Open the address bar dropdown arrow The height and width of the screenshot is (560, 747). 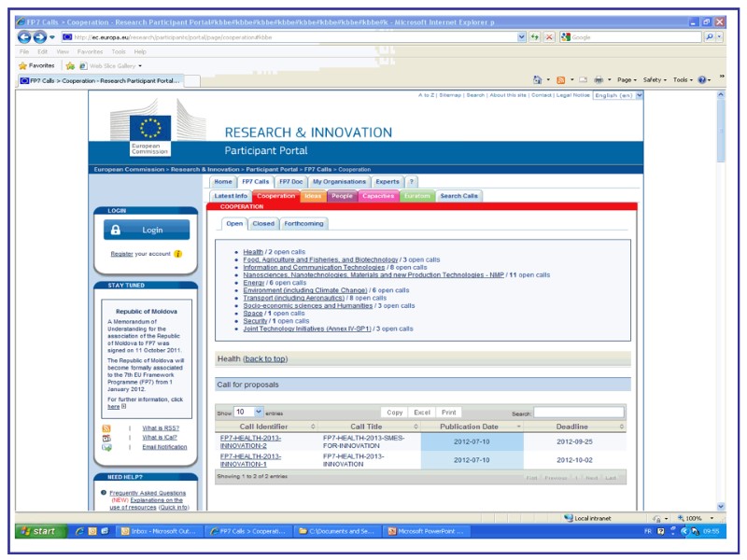pyautogui.click(x=521, y=36)
